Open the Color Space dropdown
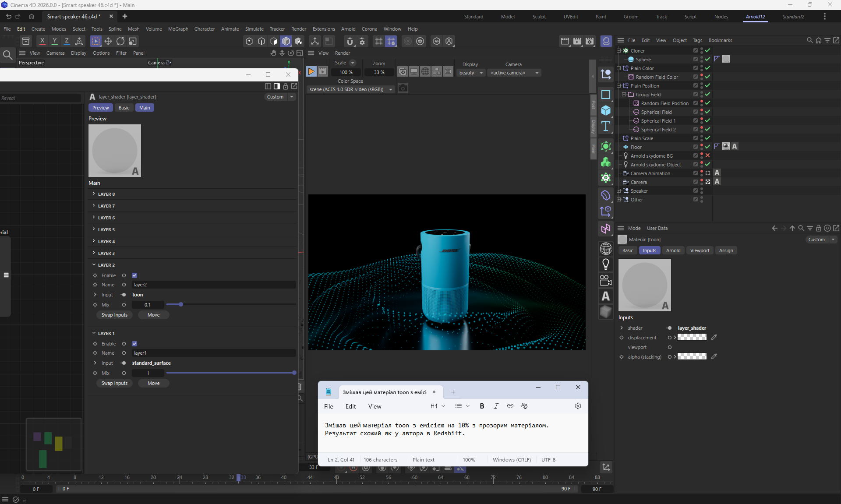 click(x=350, y=89)
